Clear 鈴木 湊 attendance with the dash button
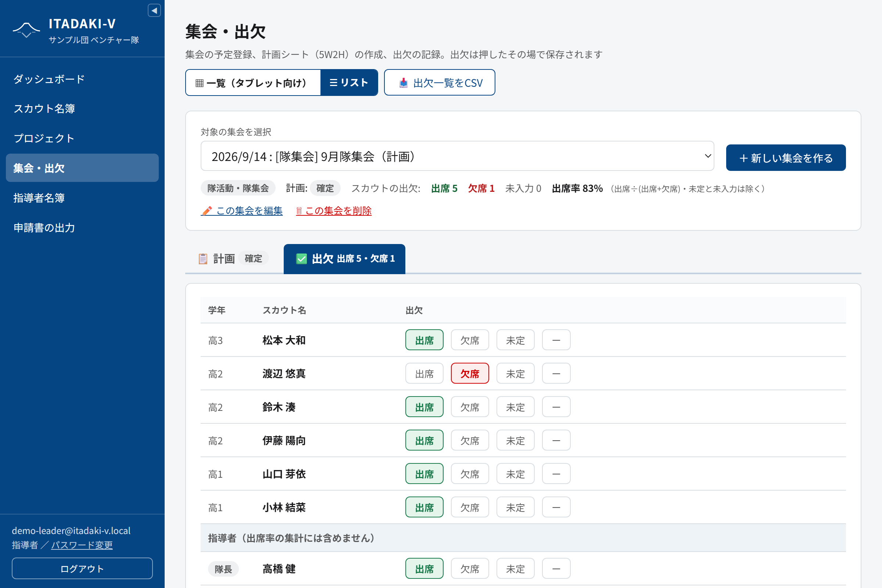 556,407
